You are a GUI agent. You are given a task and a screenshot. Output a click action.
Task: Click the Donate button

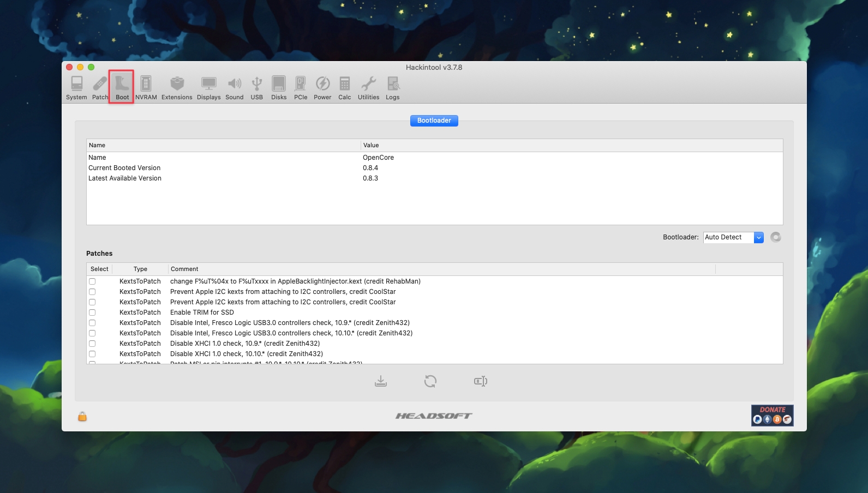point(772,415)
